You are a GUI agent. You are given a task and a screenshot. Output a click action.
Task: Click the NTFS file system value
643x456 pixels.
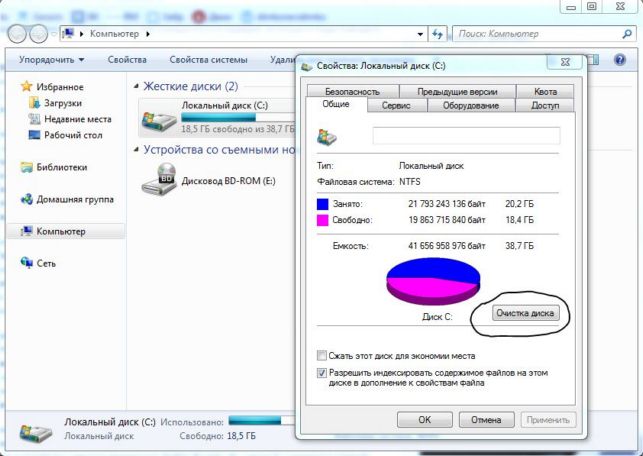(410, 182)
